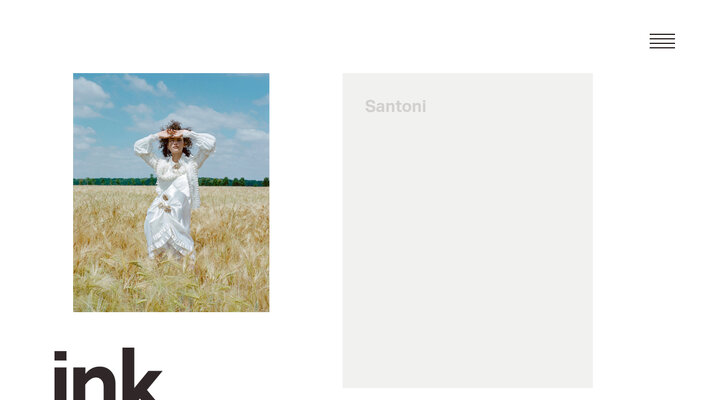Screen dimensions: 720x400
Task: Click the ruffled hem of the white dress
Action: pos(171,243)
